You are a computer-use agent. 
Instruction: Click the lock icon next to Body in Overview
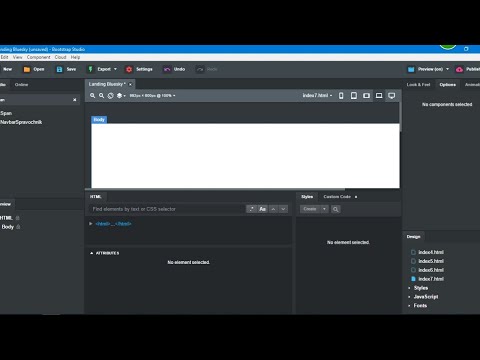[x=18, y=227]
